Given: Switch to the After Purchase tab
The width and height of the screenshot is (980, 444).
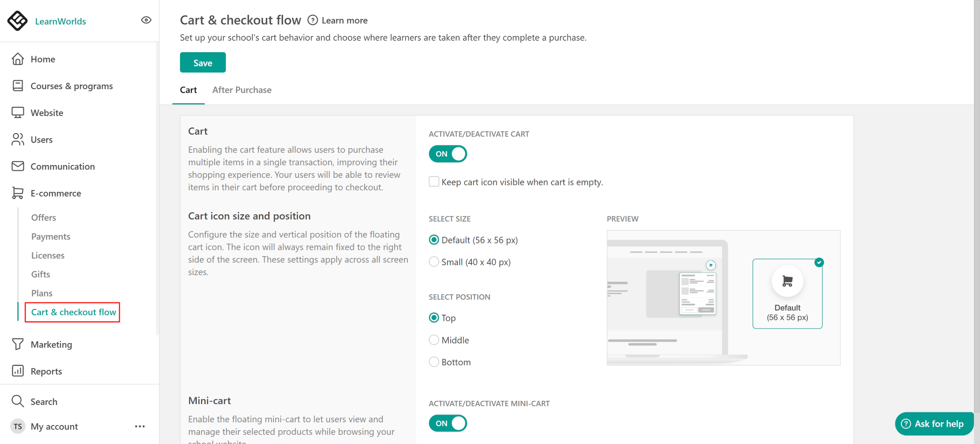Looking at the screenshot, I should [x=242, y=90].
